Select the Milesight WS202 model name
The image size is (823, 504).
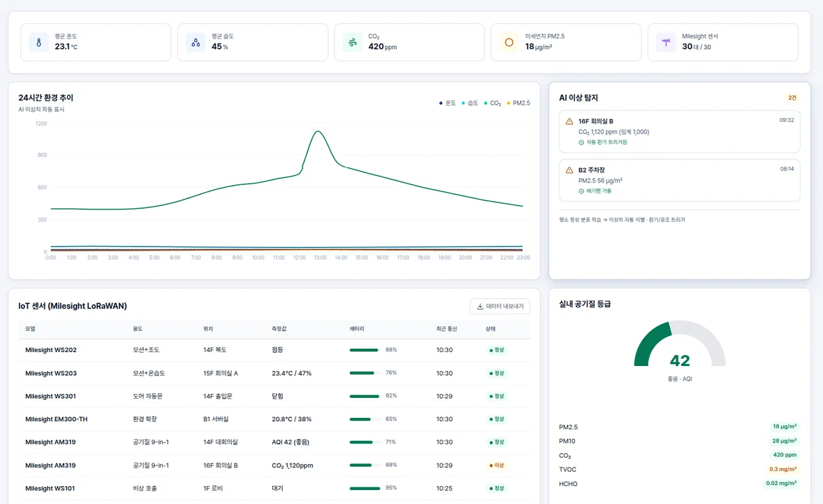(51, 350)
